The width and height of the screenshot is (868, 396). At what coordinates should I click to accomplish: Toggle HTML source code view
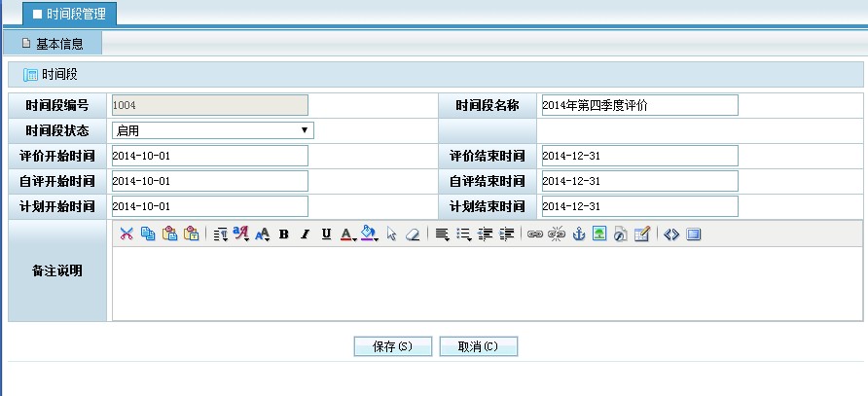point(671,234)
